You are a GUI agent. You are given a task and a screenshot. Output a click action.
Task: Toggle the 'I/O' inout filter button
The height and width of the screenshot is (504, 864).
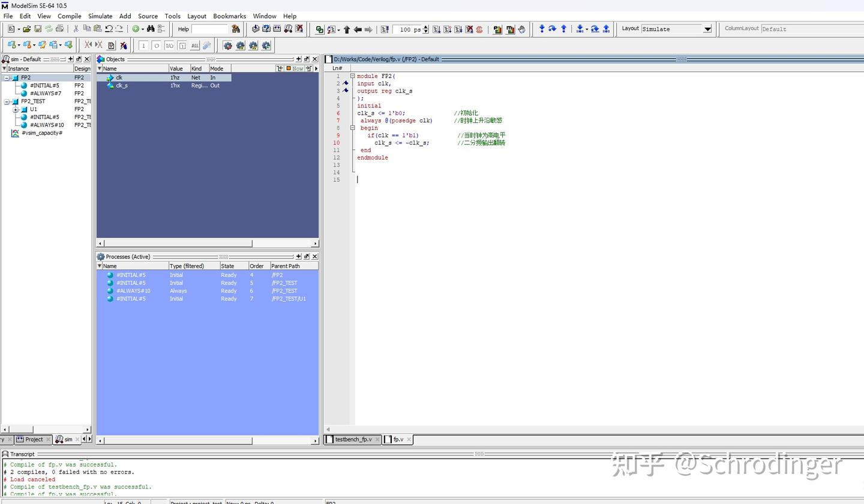[170, 46]
